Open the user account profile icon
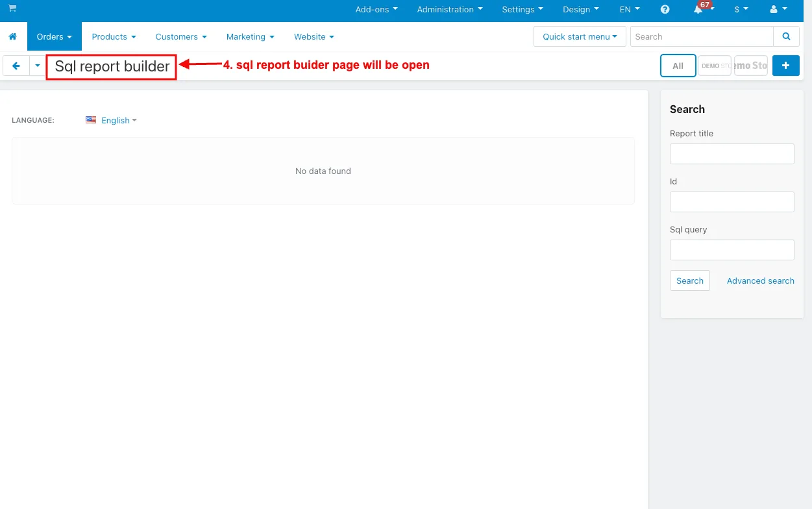The image size is (812, 509). coord(778,10)
